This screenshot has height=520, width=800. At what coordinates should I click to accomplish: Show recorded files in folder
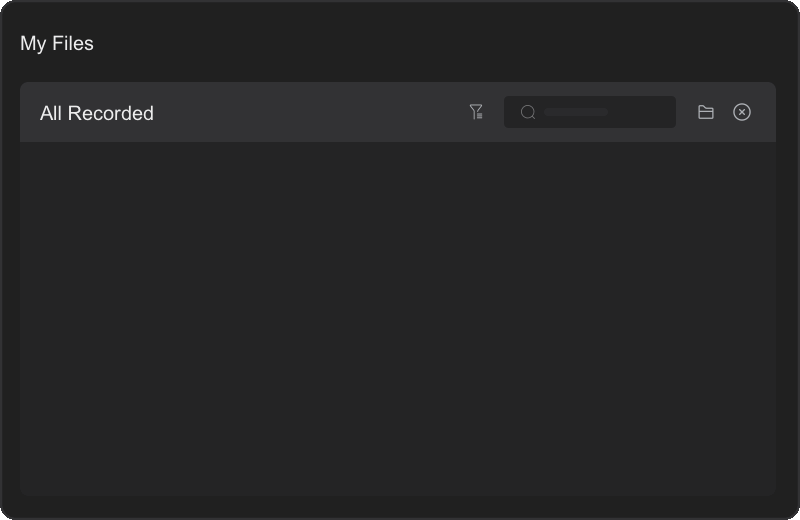[706, 112]
